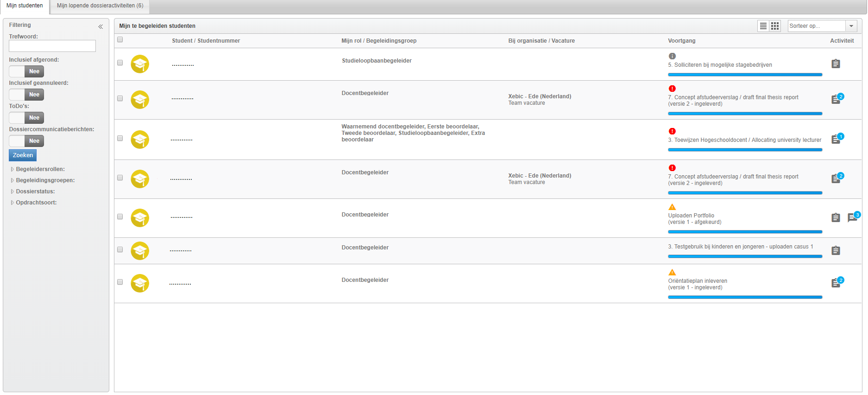Open activity clipboard icon in Toewijzen Hogeschooldocent row
Screen dimensions: 868x395
point(836,140)
